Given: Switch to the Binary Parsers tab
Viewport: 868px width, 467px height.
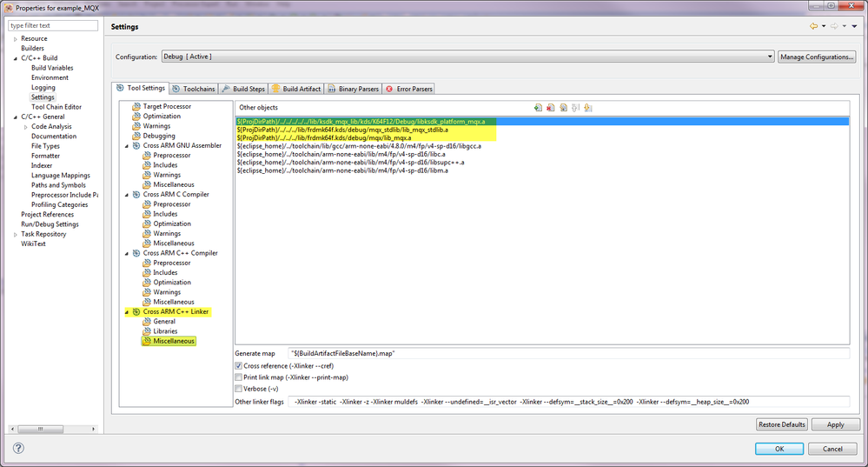Looking at the screenshot, I should (x=353, y=89).
